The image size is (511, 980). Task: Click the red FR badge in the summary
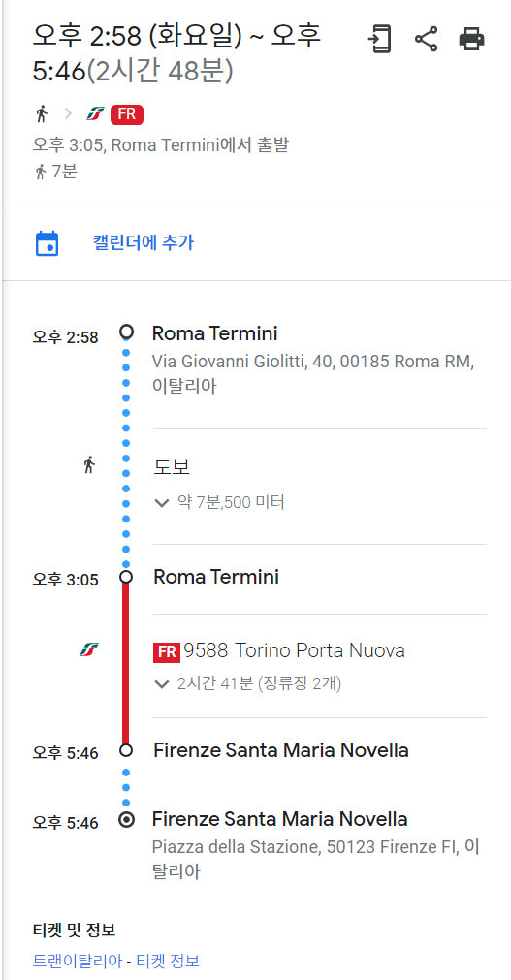[127, 114]
